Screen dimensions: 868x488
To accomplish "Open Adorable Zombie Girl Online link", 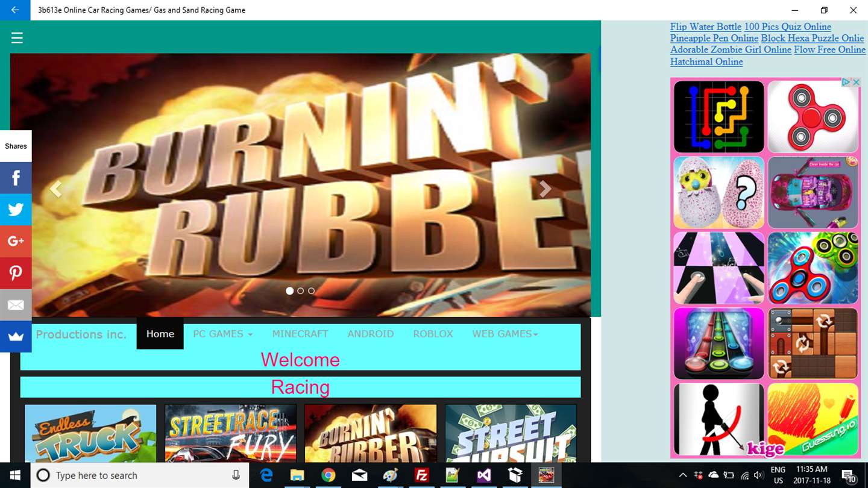I will point(731,49).
